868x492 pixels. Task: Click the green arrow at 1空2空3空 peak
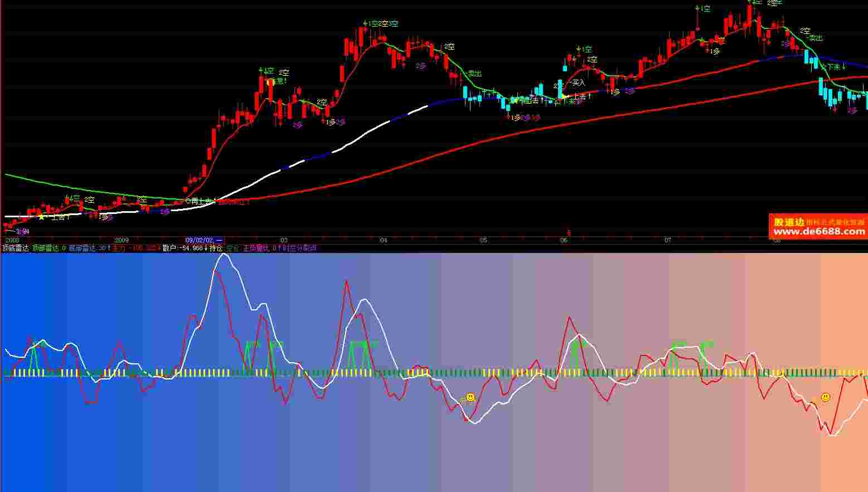click(x=365, y=23)
